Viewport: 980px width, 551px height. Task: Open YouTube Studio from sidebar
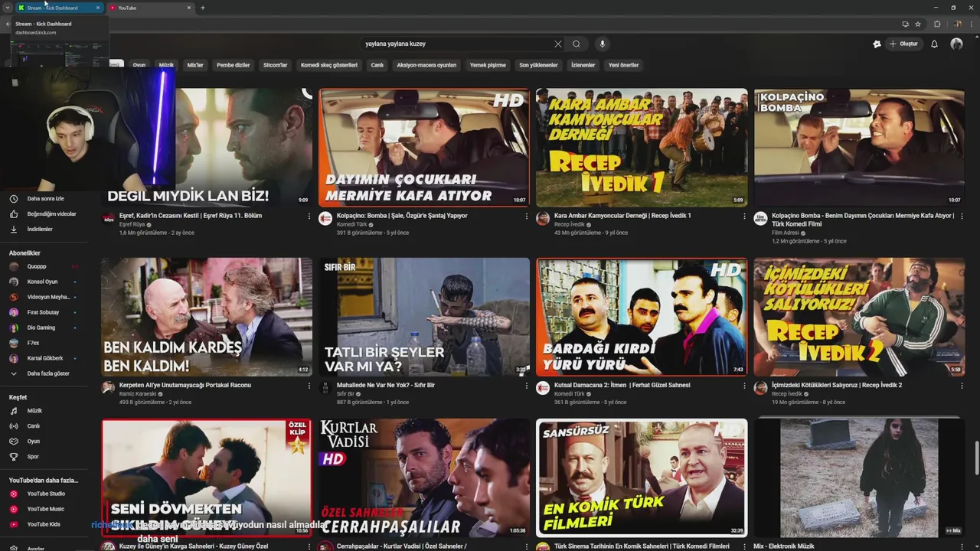click(x=46, y=494)
